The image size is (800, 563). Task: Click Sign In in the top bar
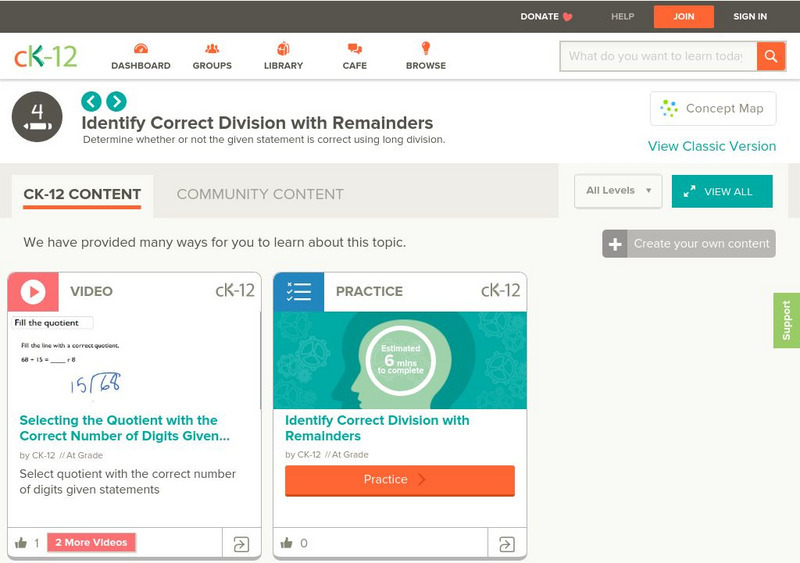[x=749, y=17]
